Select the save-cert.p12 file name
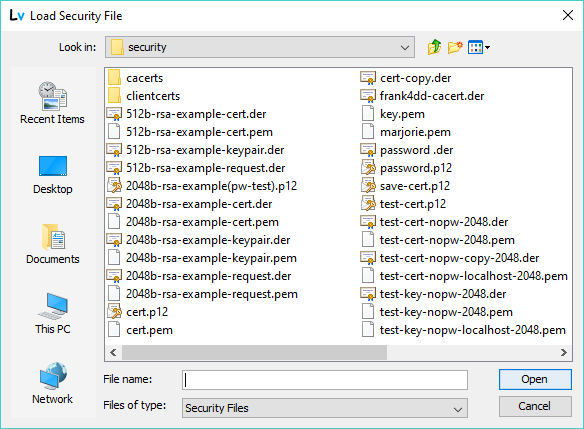The width and height of the screenshot is (584, 429). click(415, 186)
